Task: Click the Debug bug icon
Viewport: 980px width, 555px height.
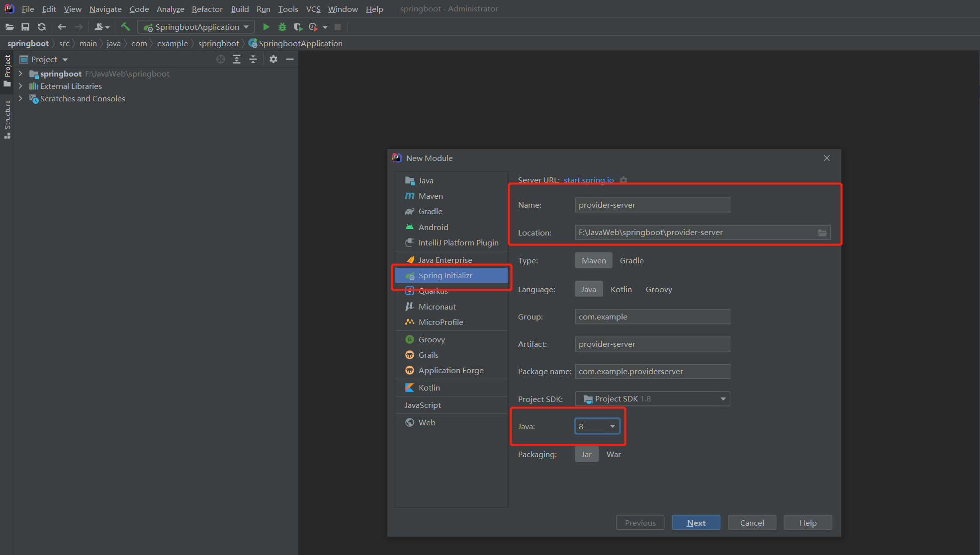Action: (282, 27)
